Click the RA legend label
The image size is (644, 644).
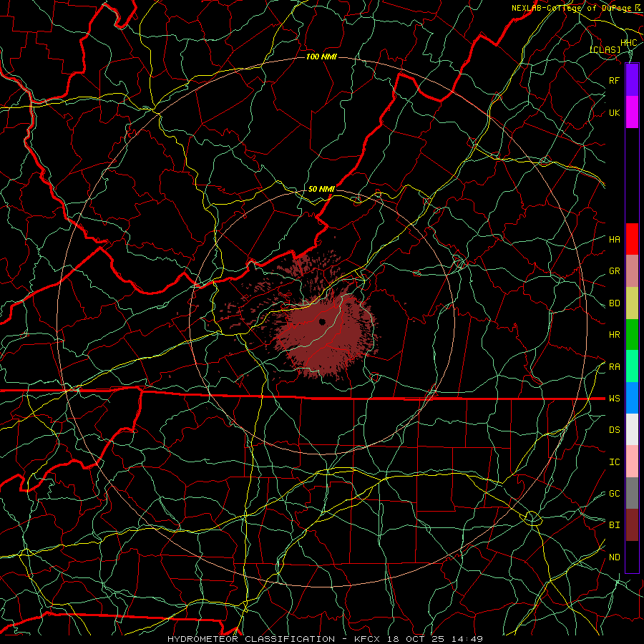click(x=615, y=367)
